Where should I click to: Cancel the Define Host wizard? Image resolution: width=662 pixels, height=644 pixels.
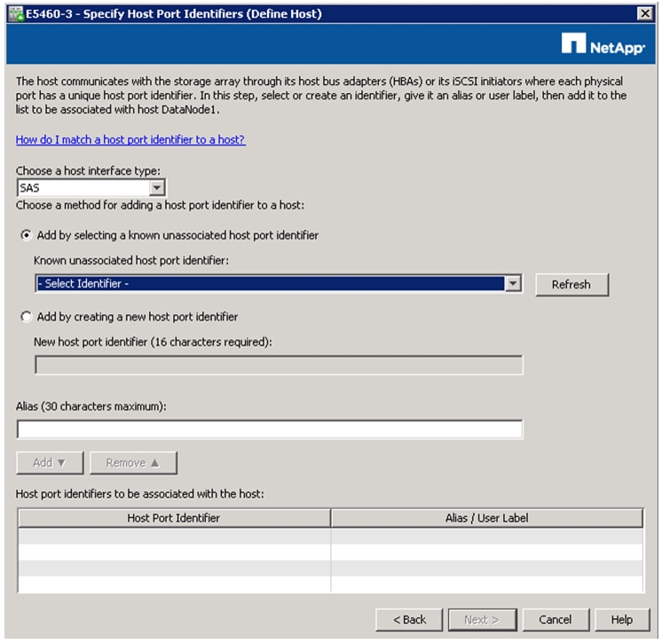[x=556, y=619]
